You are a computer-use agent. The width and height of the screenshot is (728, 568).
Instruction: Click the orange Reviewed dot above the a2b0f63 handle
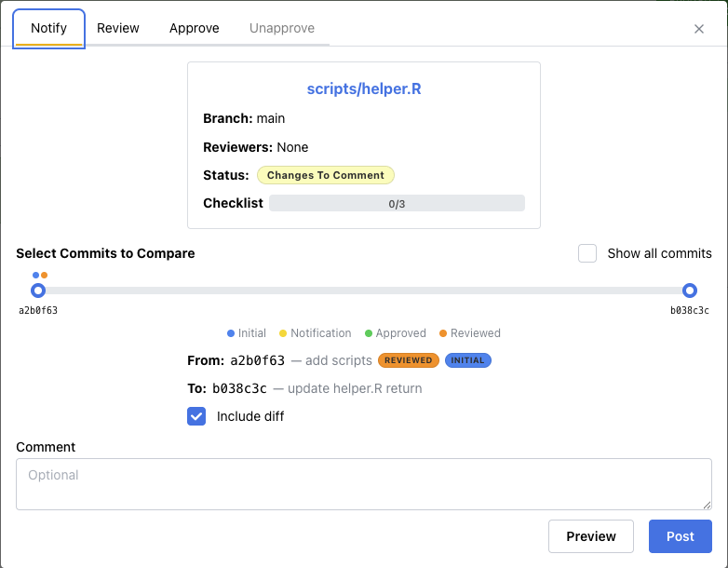(x=45, y=275)
